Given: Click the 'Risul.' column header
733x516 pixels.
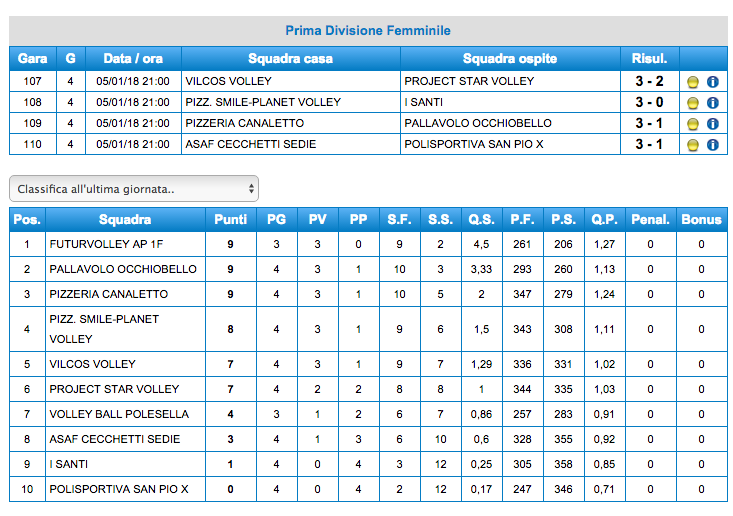Looking at the screenshot, I should (x=649, y=58).
